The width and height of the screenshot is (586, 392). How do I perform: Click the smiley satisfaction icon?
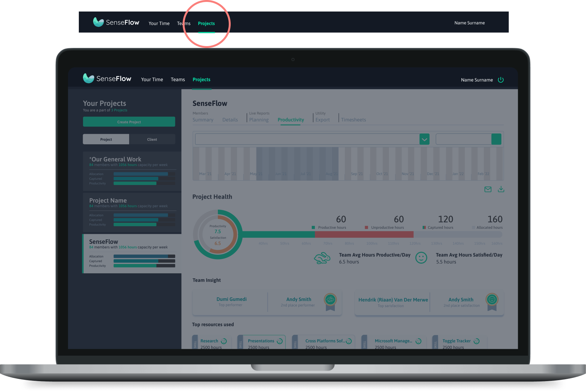tap(421, 258)
